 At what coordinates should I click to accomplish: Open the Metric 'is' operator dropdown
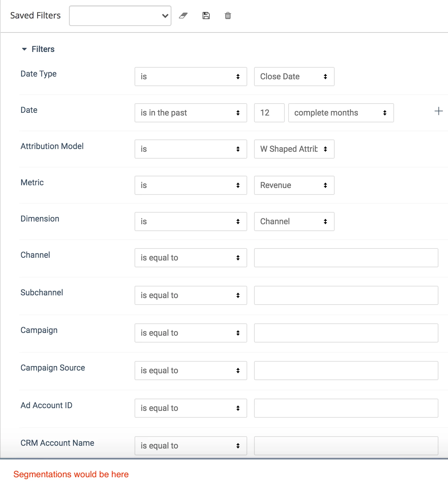pos(191,185)
